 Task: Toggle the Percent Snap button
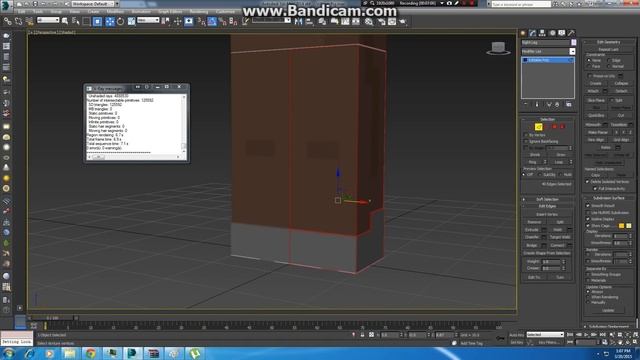point(222,21)
